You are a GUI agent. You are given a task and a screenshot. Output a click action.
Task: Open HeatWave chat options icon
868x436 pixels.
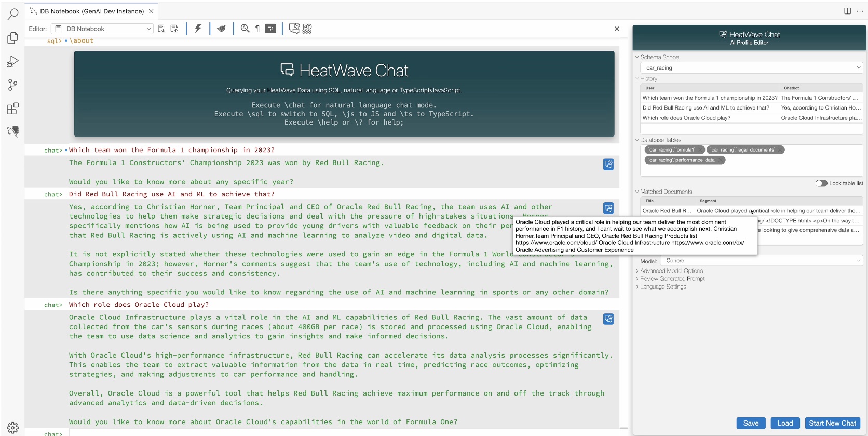[294, 29]
